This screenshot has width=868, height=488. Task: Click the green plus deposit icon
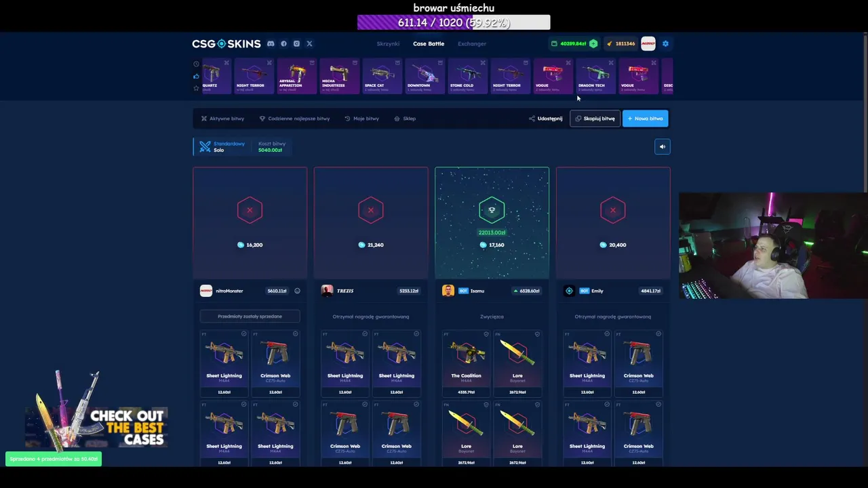[593, 43]
